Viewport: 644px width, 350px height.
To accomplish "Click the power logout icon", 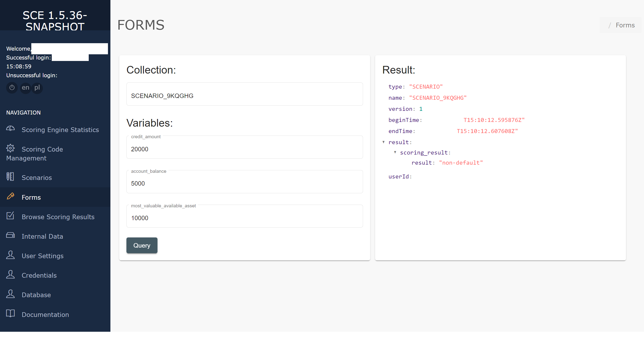I will click(x=12, y=88).
